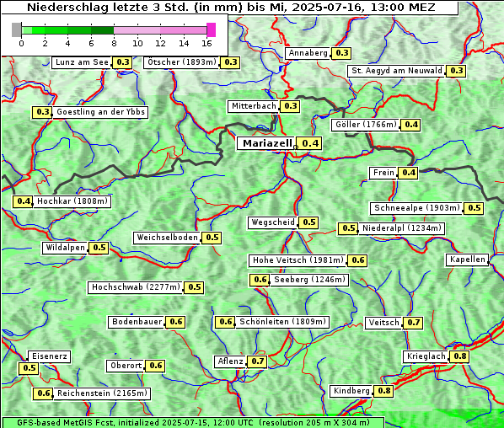Click the Niederalpl (1234m) label
The image size is (504, 428).
[402, 228]
